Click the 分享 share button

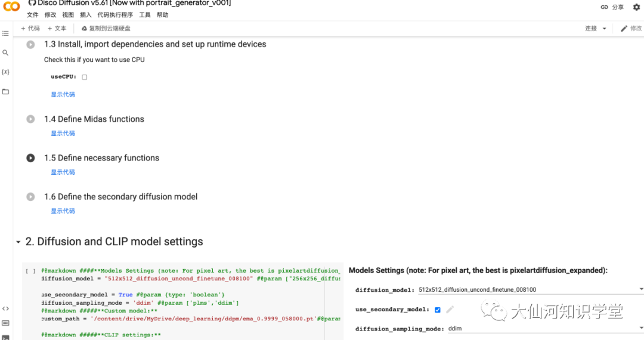tap(612, 7)
